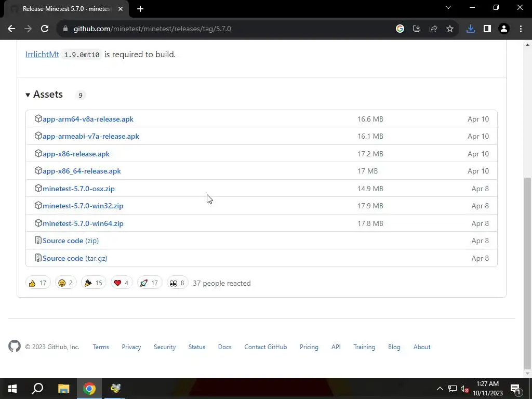This screenshot has width=532, height=399.
Task: Toggle the rocket reaction
Action: pyautogui.click(x=149, y=283)
